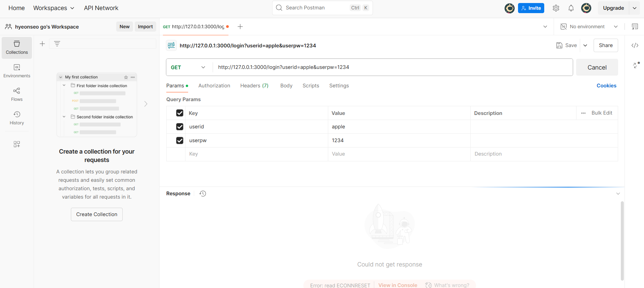Switch to the Settings tab

click(x=339, y=86)
